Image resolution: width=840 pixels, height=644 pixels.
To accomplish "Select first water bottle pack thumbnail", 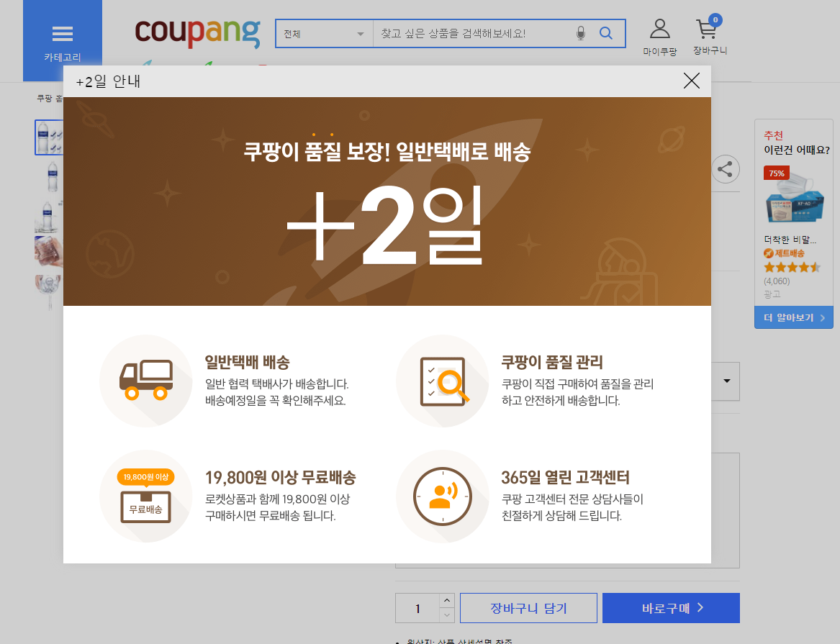I will click(49, 137).
